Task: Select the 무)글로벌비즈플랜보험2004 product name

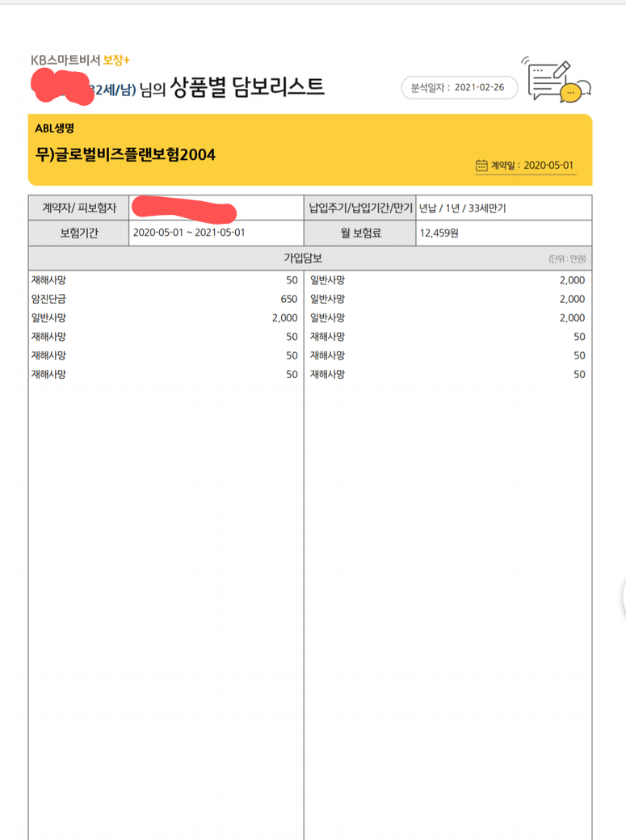Action: (x=125, y=153)
